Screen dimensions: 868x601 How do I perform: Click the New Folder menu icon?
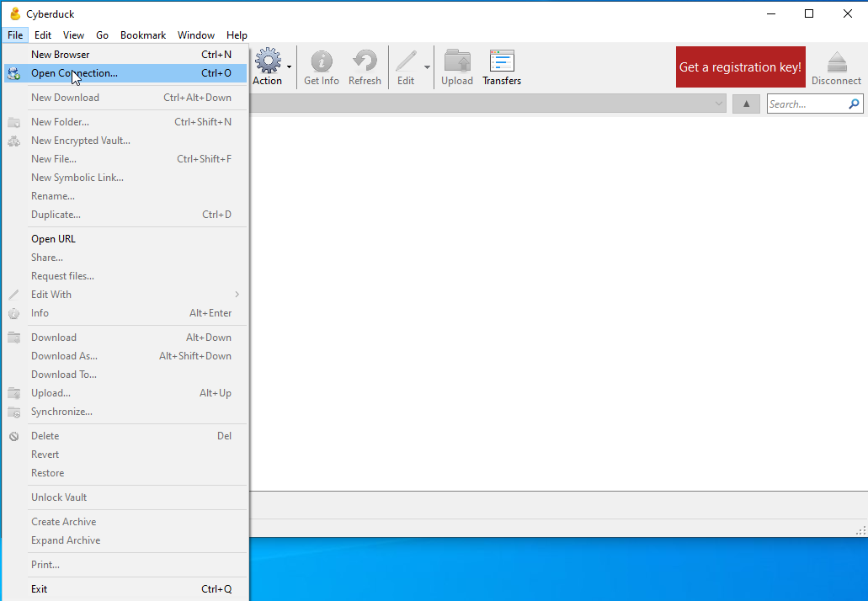tap(13, 122)
